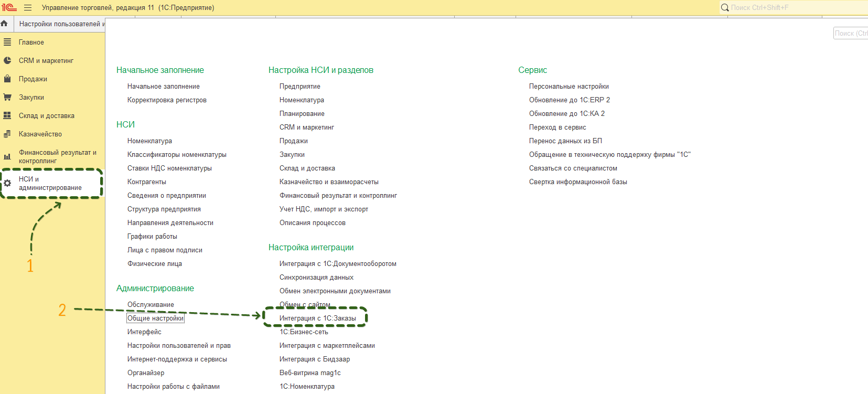Open Физические лица link
This screenshot has height=394, width=868.
click(155, 263)
